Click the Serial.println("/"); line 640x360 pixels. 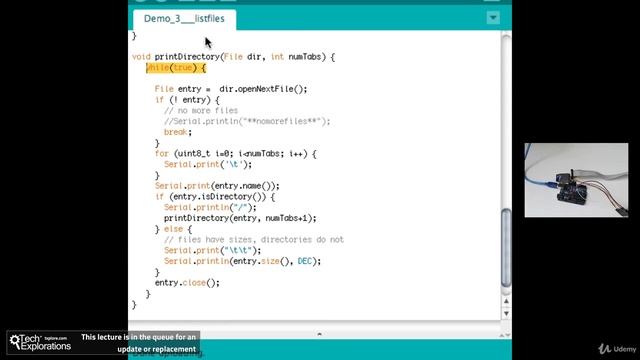click(x=210, y=207)
